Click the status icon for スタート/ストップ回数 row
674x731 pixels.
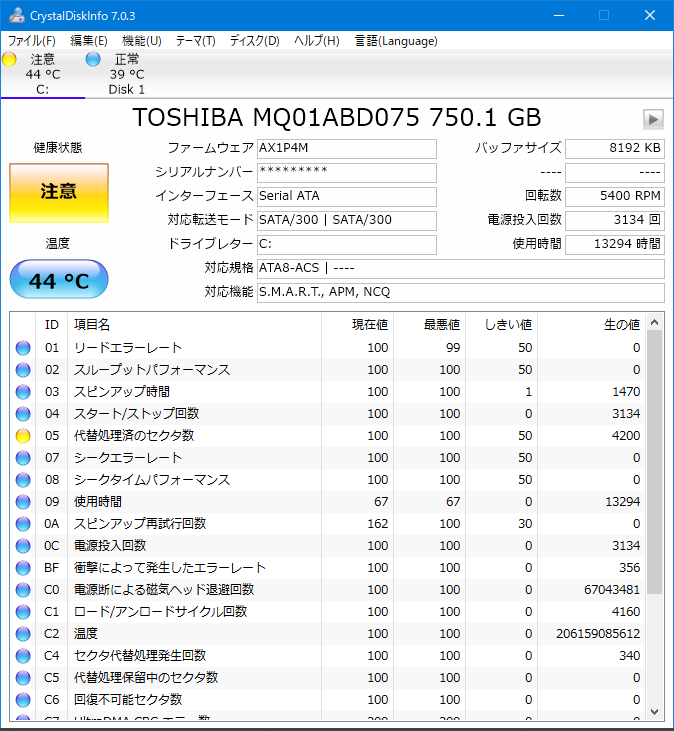point(23,414)
